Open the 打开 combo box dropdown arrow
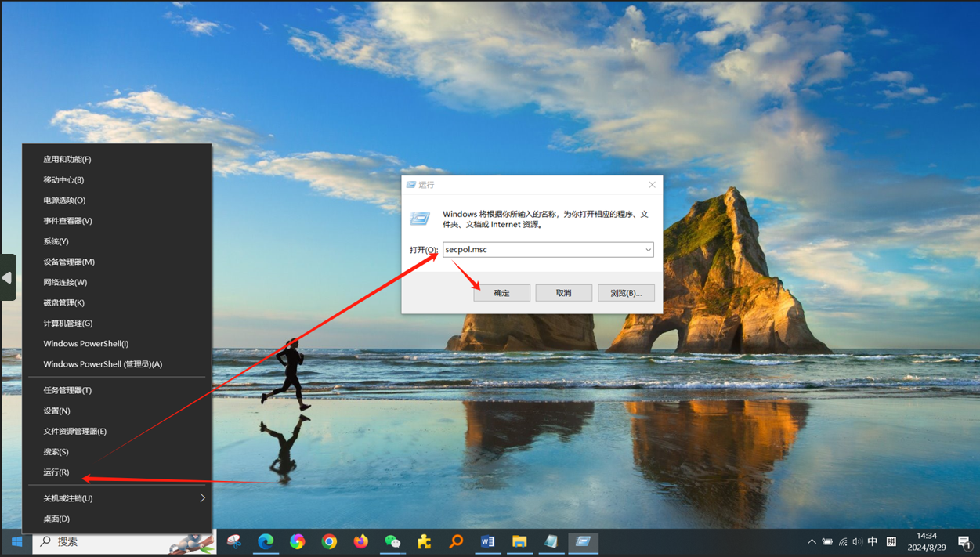The image size is (980, 557). pos(648,250)
